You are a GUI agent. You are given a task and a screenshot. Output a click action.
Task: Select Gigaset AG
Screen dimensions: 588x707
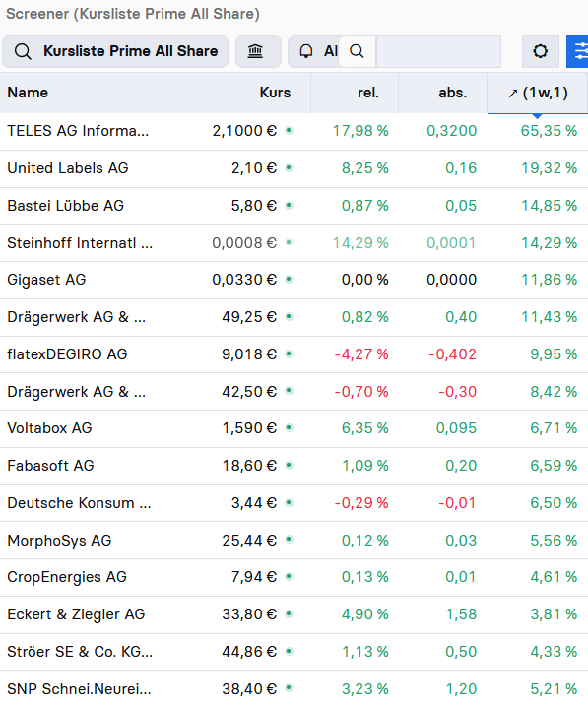46,280
